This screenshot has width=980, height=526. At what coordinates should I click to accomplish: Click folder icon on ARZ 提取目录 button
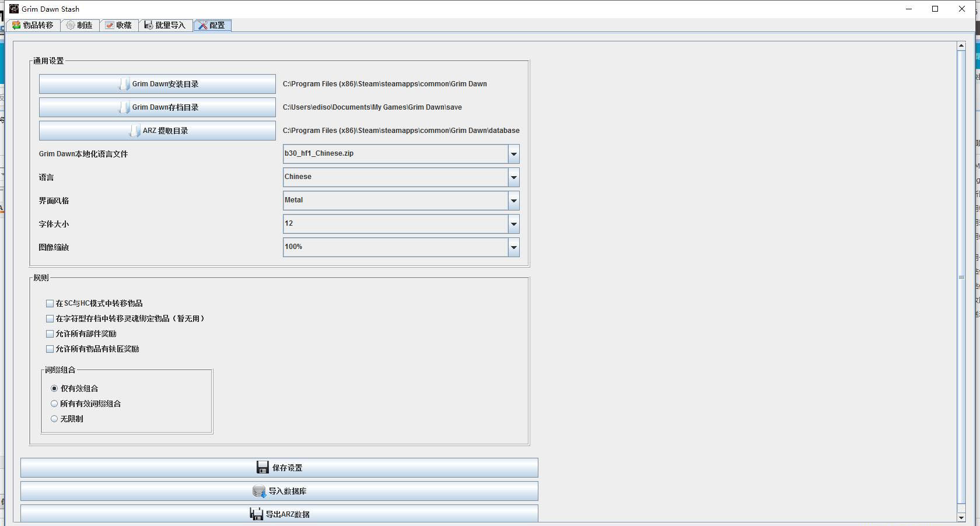(x=135, y=131)
